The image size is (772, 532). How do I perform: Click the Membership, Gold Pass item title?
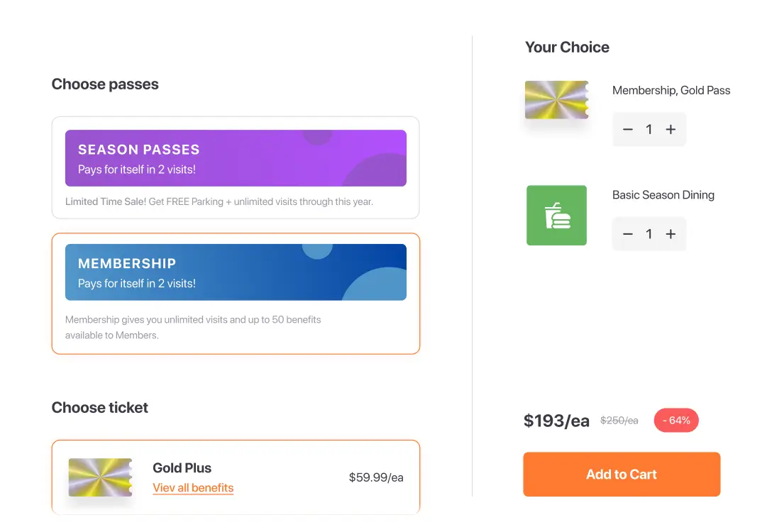671,90
